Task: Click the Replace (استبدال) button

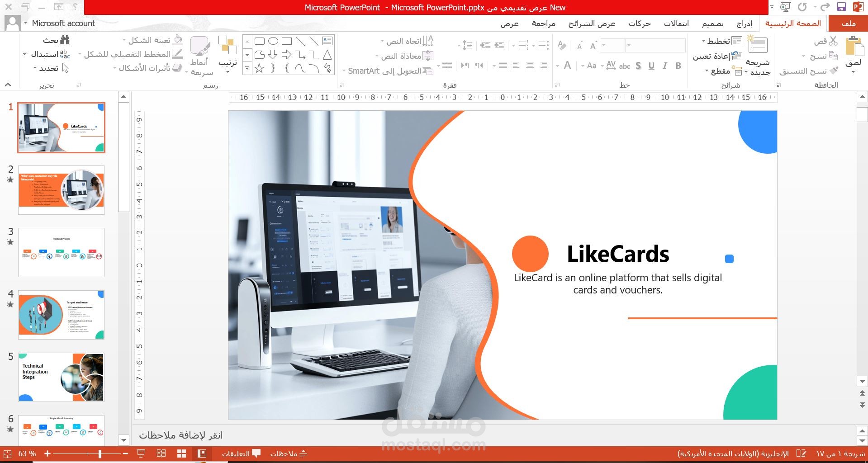Action: coord(47,54)
